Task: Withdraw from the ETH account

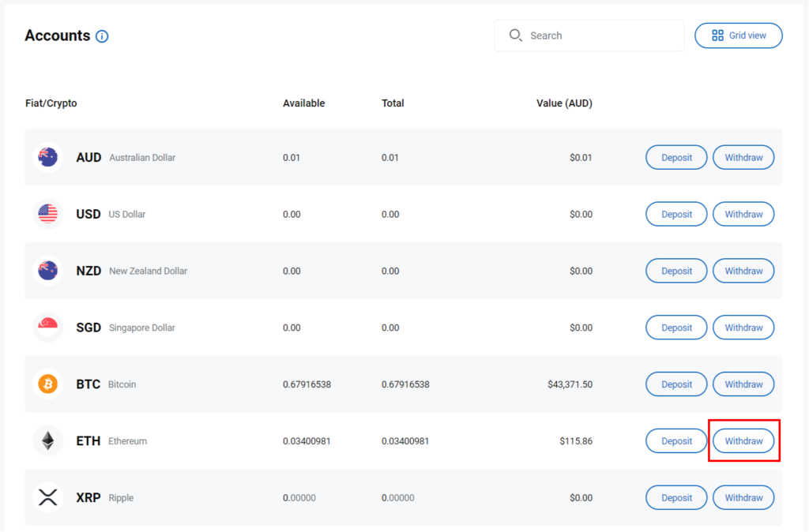Action: point(743,441)
